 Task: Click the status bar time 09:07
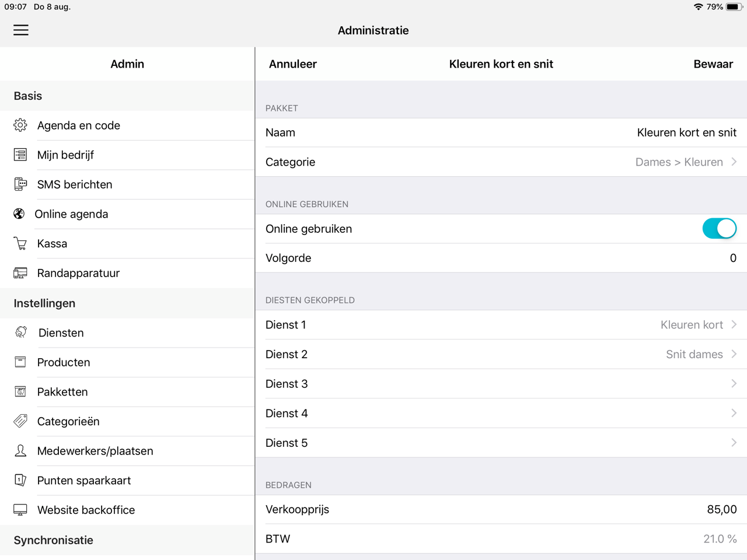[x=16, y=7]
